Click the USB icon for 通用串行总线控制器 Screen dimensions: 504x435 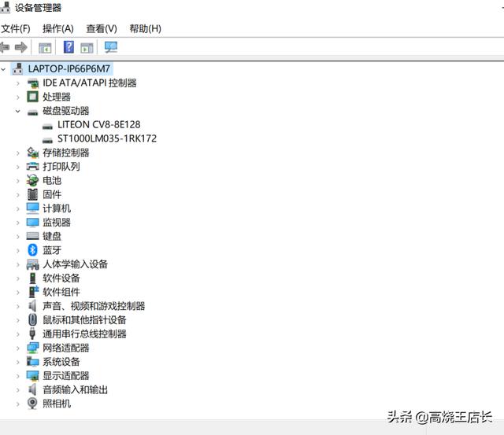click(32, 334)
